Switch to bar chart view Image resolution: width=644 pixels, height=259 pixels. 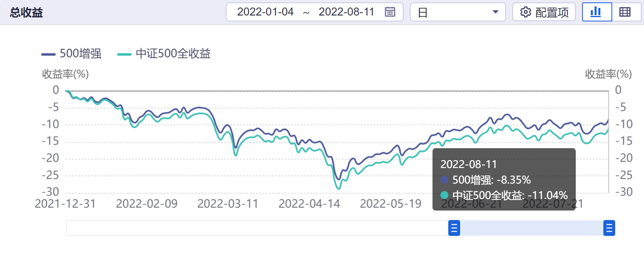[596, 12]
